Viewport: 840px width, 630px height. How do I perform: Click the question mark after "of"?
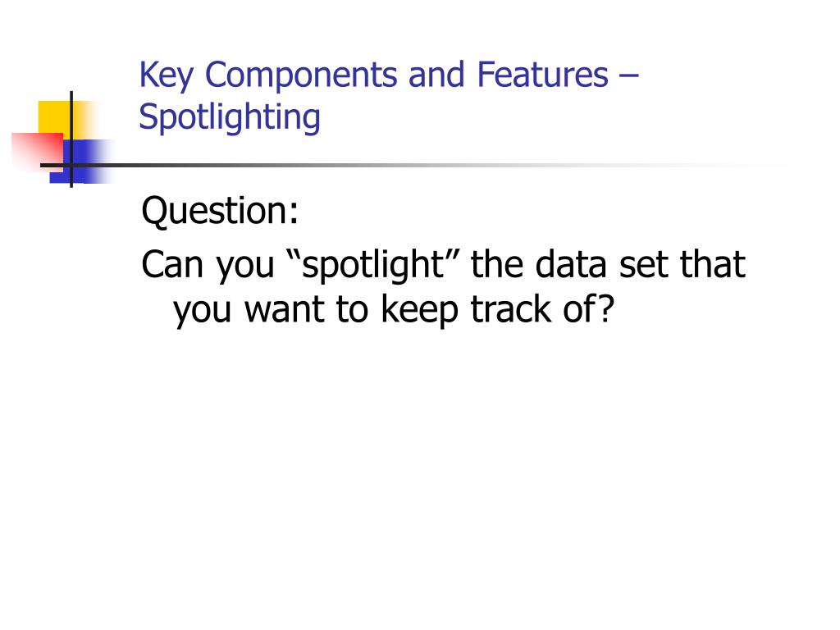(605, 309)
